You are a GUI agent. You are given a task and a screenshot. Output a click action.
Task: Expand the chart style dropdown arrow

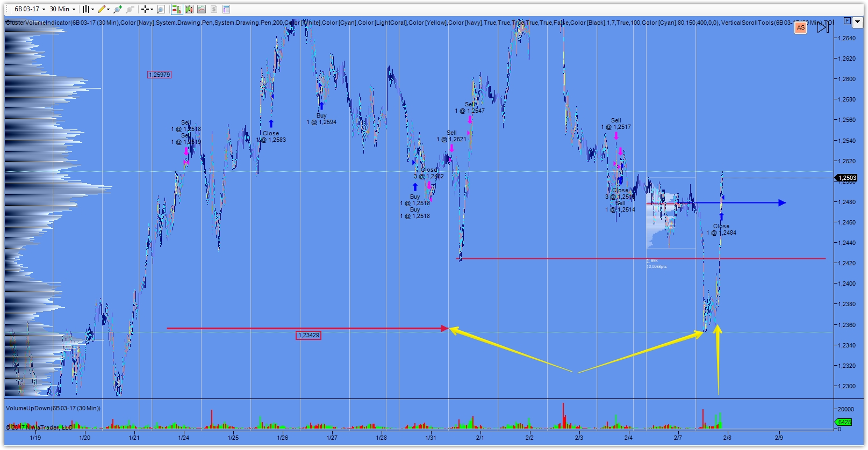[92, 9]
